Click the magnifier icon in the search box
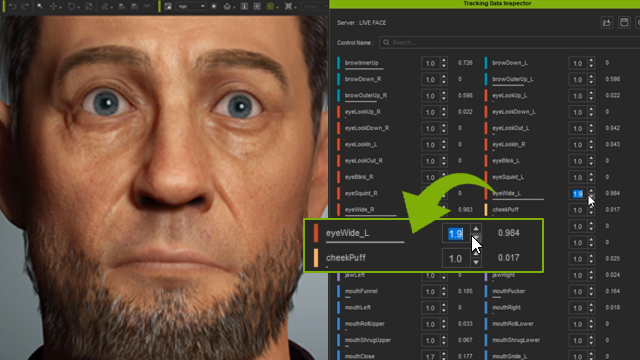The height and width of the screenshot is (360, 640). (x=386, y=42)
